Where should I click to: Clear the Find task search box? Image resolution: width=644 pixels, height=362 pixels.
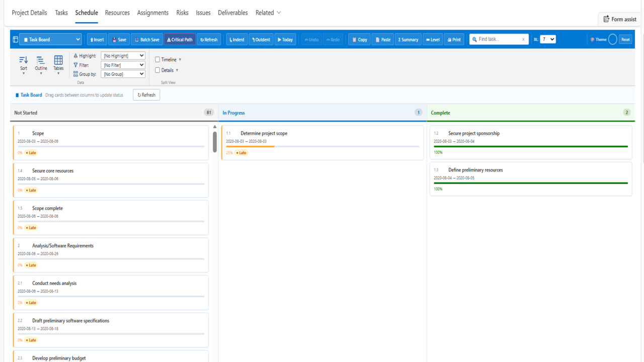point(523,39)
